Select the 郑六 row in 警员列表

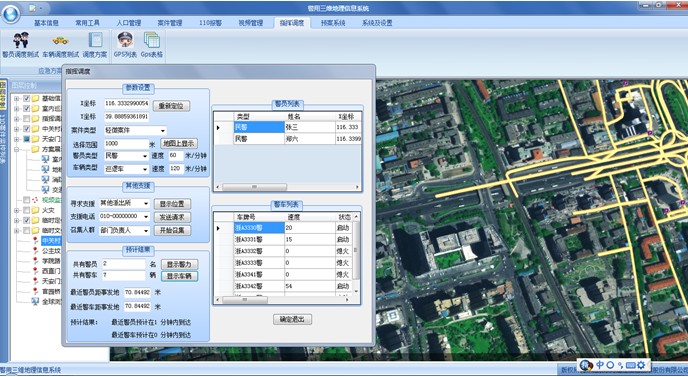pos(287,139)
